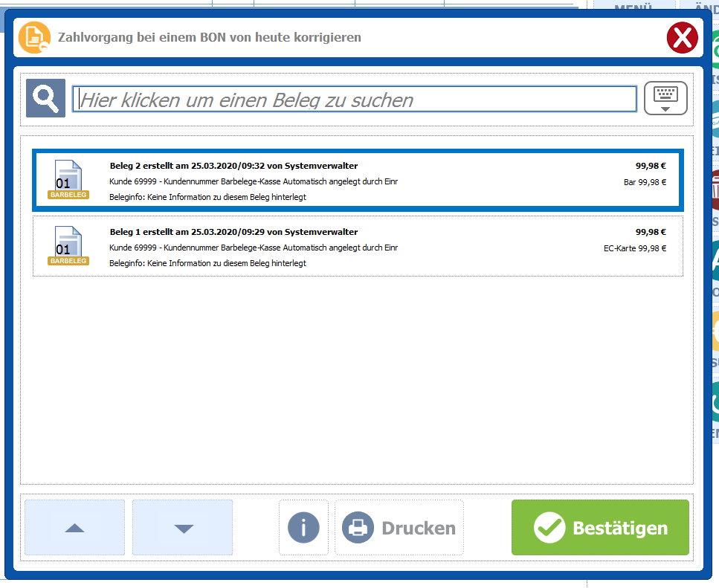Select Beleg 2 from 09:32

[357, 181]
